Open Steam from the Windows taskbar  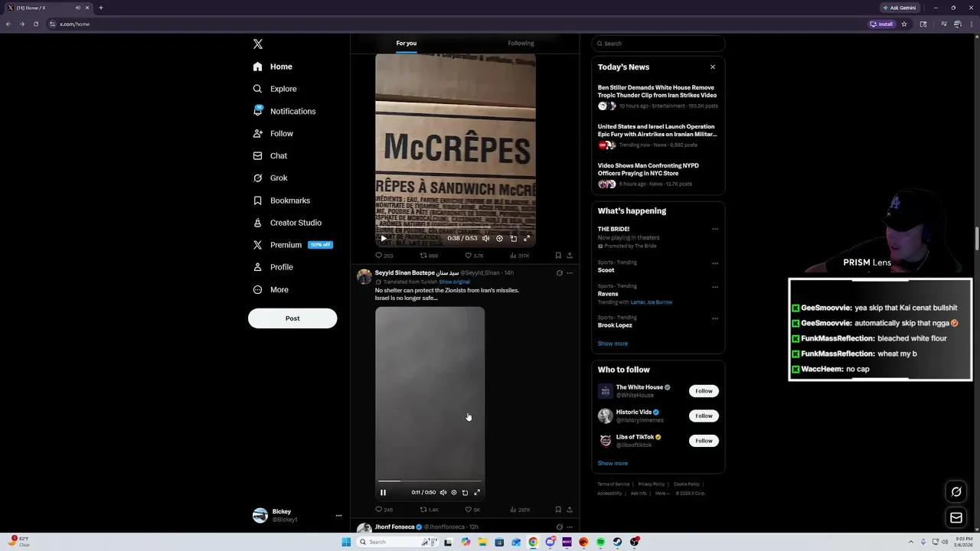point(617,542)
